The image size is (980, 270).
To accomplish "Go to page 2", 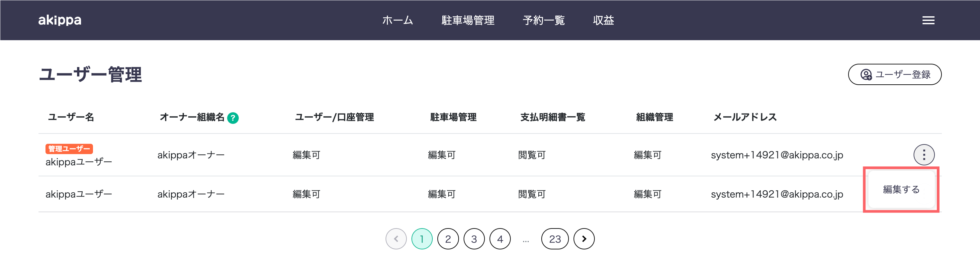I will (448, 239).
